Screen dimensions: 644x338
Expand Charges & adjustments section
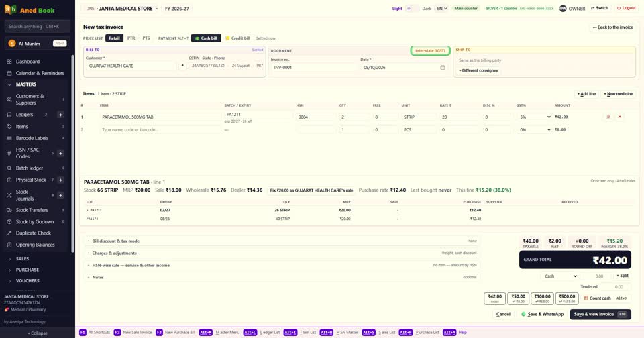pos(282,253)
